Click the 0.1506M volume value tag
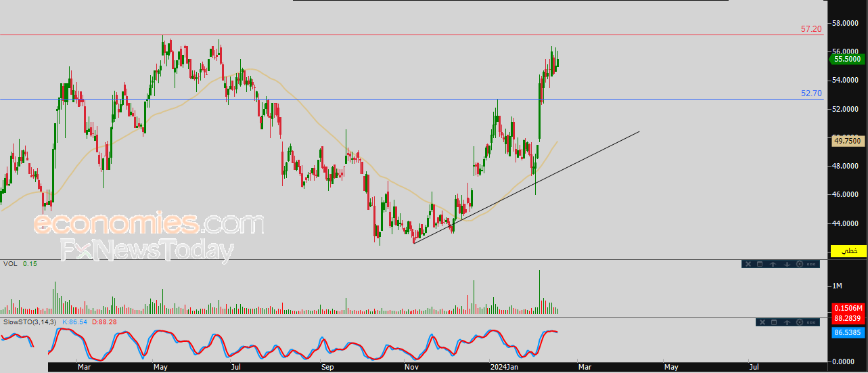The height and width of the screenshot is (373, 868). click(x=848, y=308)
